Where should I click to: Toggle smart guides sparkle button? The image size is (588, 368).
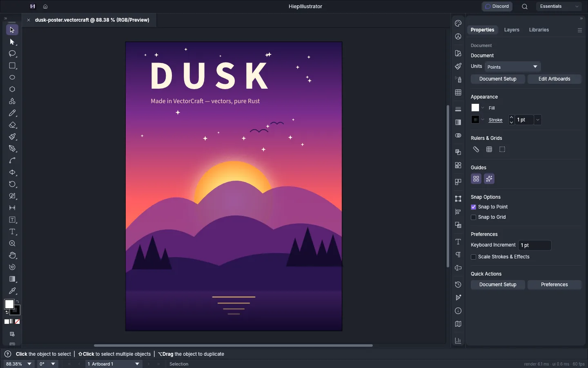tap(489, 179)
